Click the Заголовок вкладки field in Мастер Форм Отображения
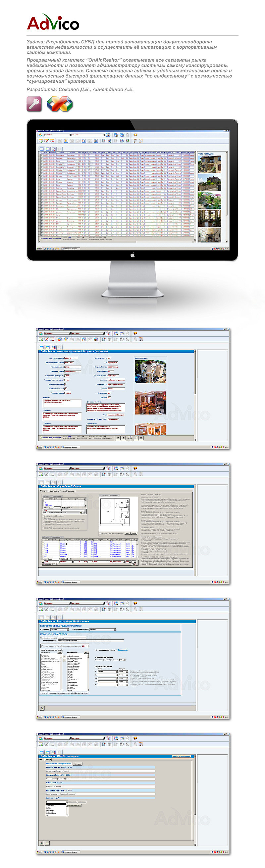The image size is (265, 868). point(90,640)
